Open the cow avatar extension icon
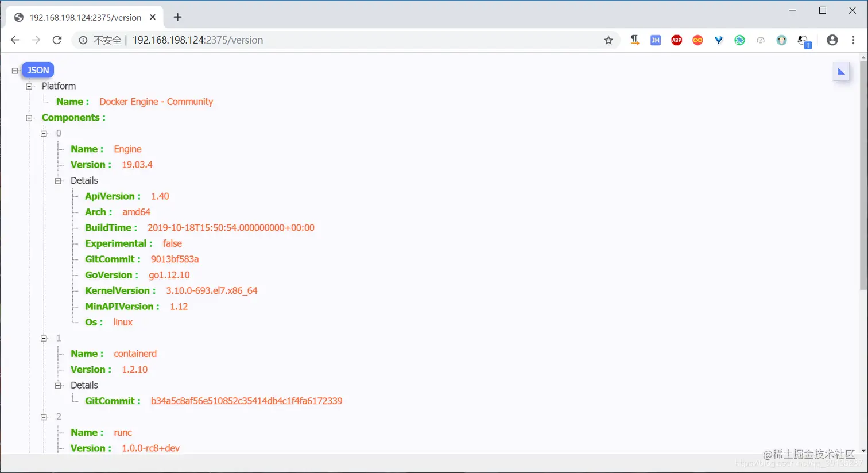868x473 pixels. [x=781, y=40]
